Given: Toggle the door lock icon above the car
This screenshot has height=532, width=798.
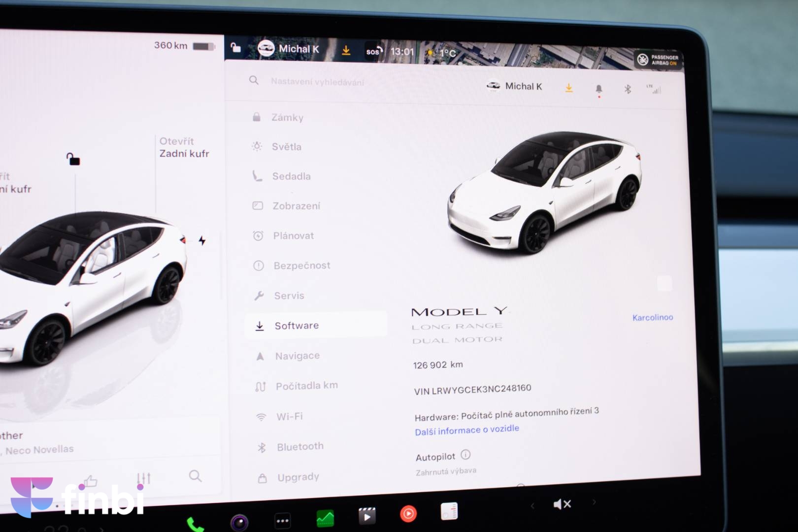Looking at the screenshot, I should point(73,159).
